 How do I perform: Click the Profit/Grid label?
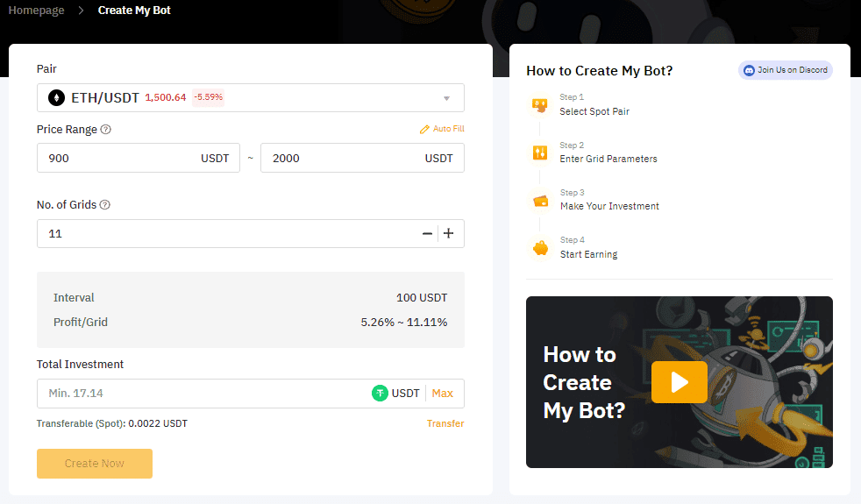click(x=80, y=323)
